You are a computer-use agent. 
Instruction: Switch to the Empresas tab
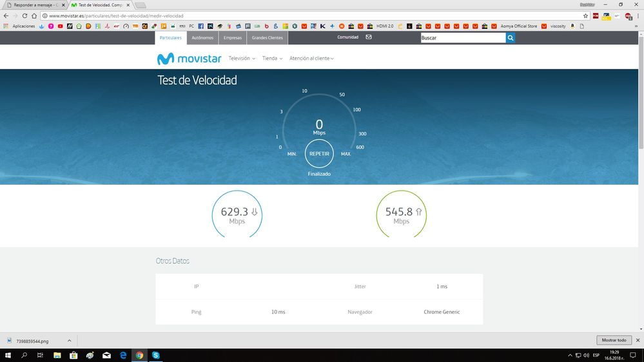tap(232, 38)
